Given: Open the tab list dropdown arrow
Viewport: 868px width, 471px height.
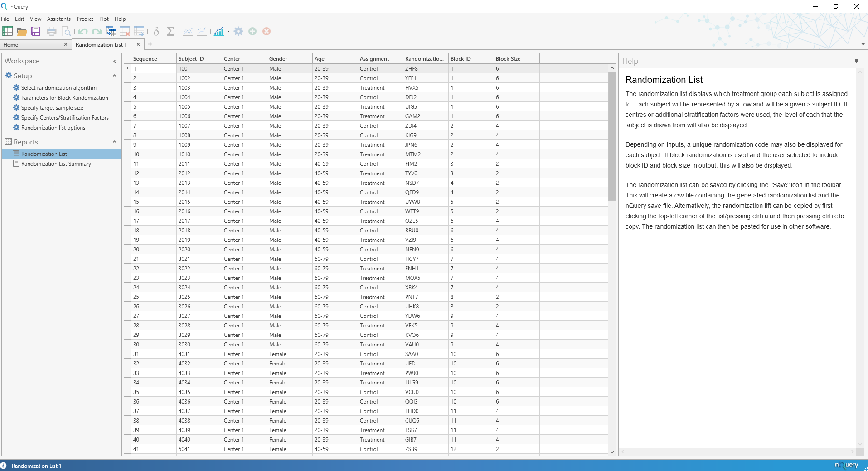Looking at the screenshot, I should click(x=863, y=44).
